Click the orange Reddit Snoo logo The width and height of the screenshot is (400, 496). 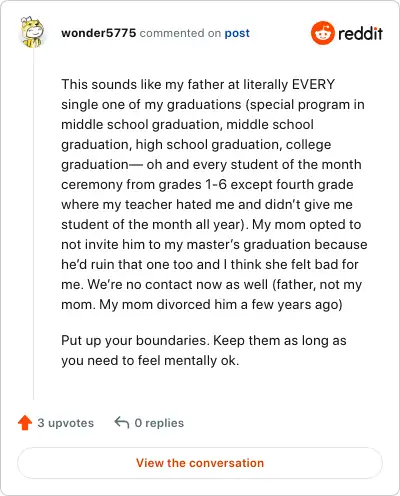(x=322, y=33)
